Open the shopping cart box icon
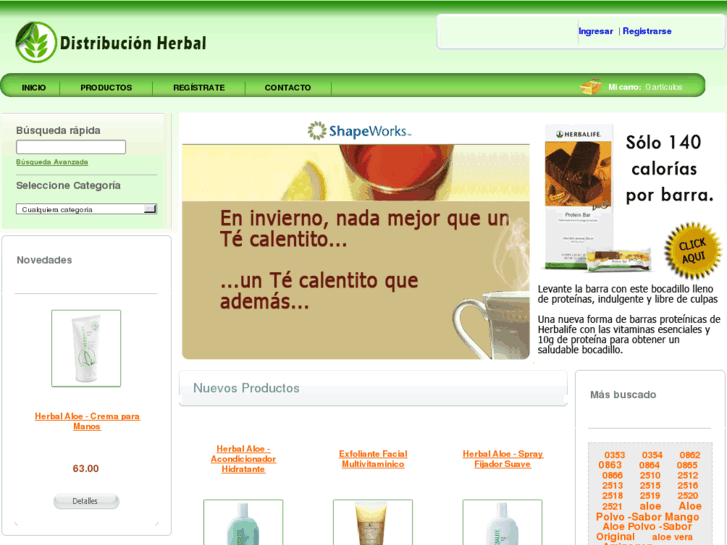The width and height of the screenshot is (727, 545). click(591, 86)
